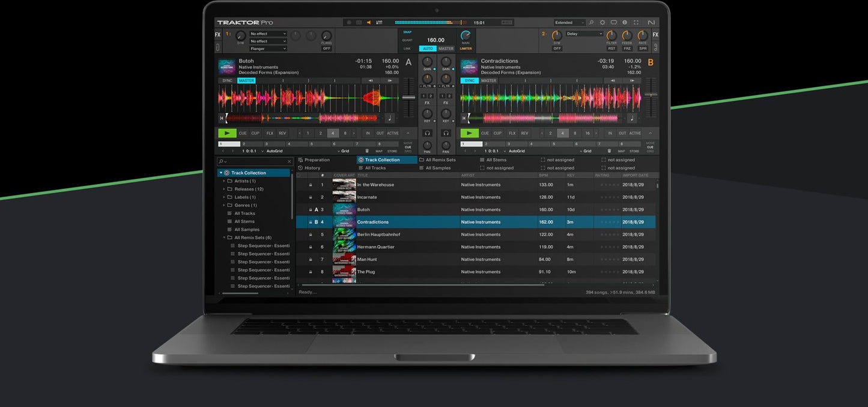Expand the Releases (12) folder
Image resolution: width=868 pixels, height=407 pixels.
coord(224,189)
